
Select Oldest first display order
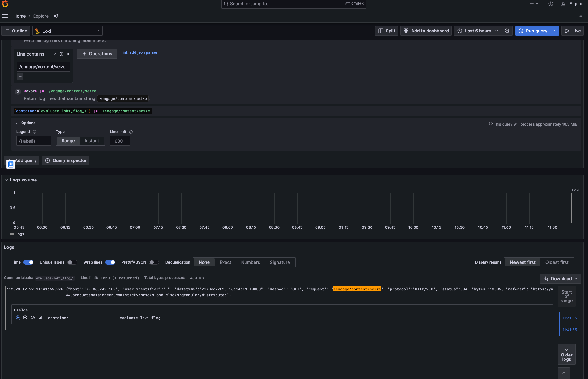[557, 262]
